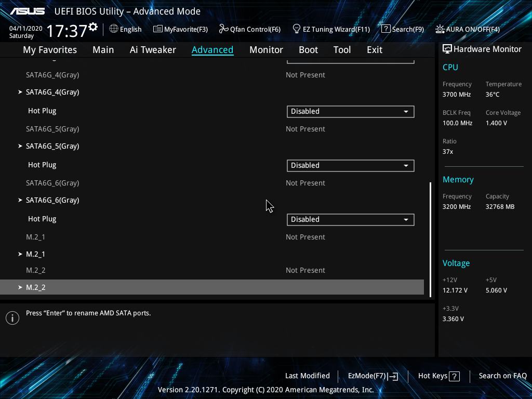Click the Search on FAQ link
Image resolution: width=532 pixels, height=399 pixels.
pos(502,376)
